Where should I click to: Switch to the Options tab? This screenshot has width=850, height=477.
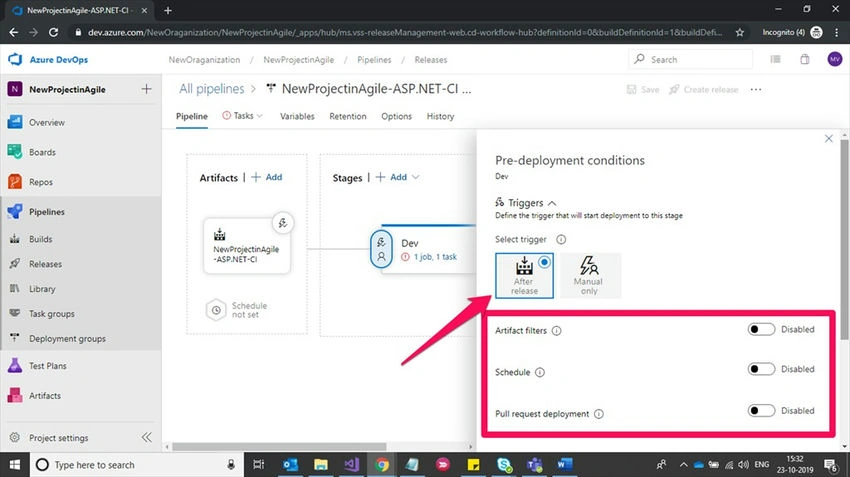(396, 116)
